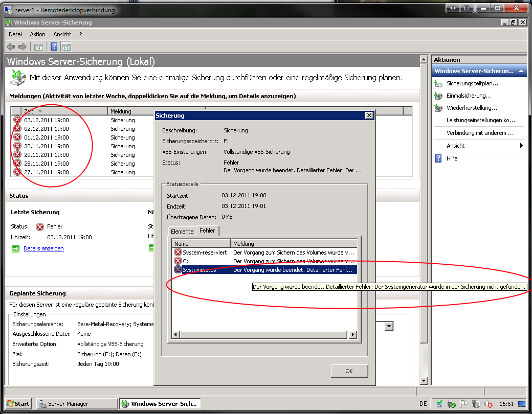Click the show desktop icon in taskbar
The width and height of the screenshot is (532, 414).
coord(521,404)
